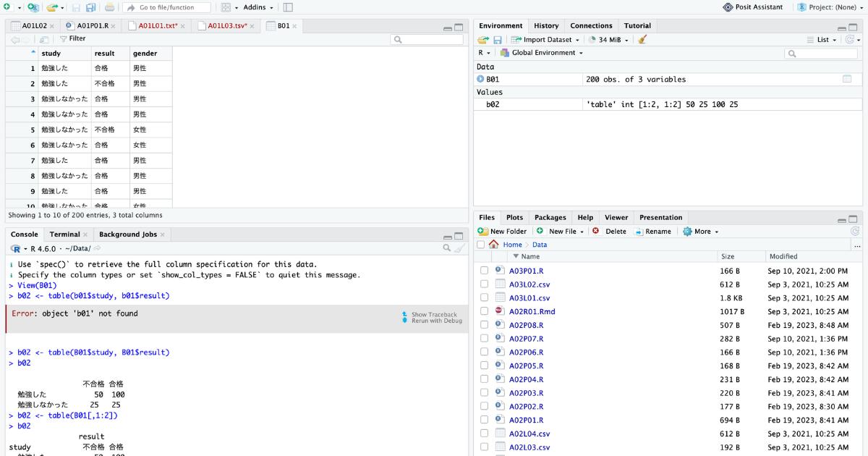868x456 pixels.
Task: Click the Posit Assistant button
Action: click(x=752, y=7)
